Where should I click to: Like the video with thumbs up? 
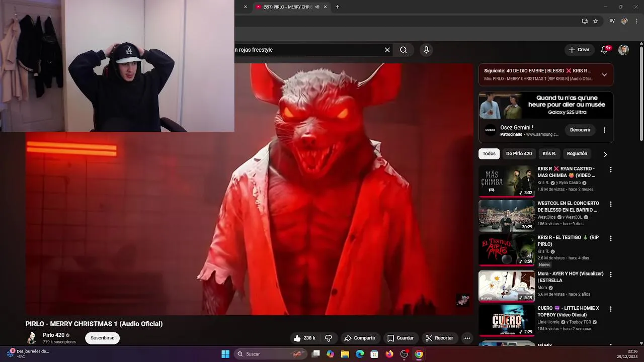[x=304, y=338]
